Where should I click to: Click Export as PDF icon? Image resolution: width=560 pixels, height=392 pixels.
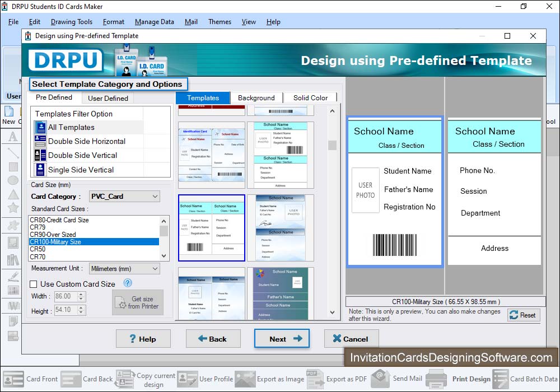pyautogui.click(x=314, y=379)
